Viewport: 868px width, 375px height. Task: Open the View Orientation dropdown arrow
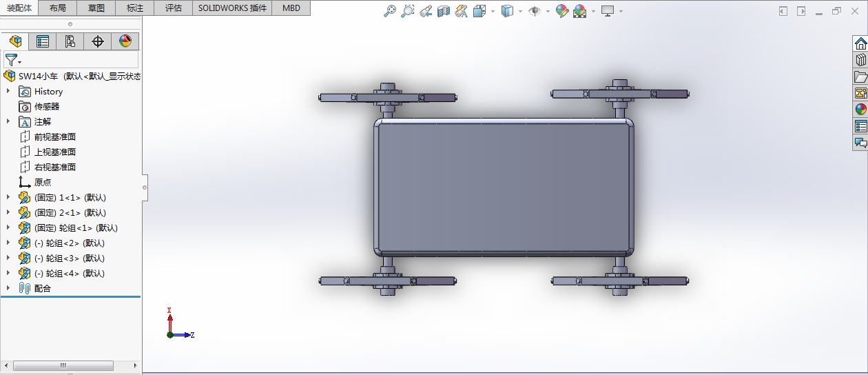pos(493,12)
